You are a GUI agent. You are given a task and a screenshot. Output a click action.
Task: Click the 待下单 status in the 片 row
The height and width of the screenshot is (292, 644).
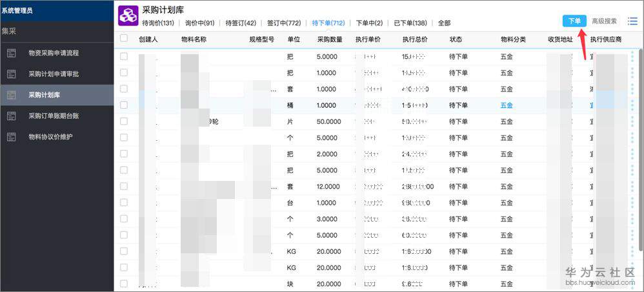click(x=458, y=121)
